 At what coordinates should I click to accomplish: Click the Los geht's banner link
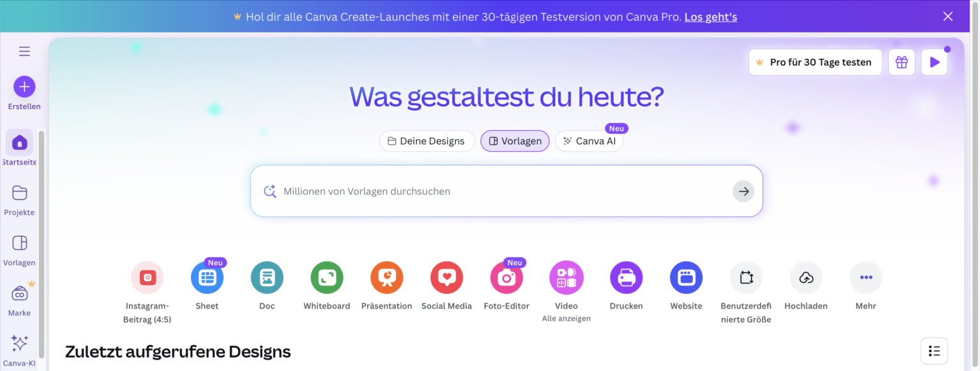710,17
